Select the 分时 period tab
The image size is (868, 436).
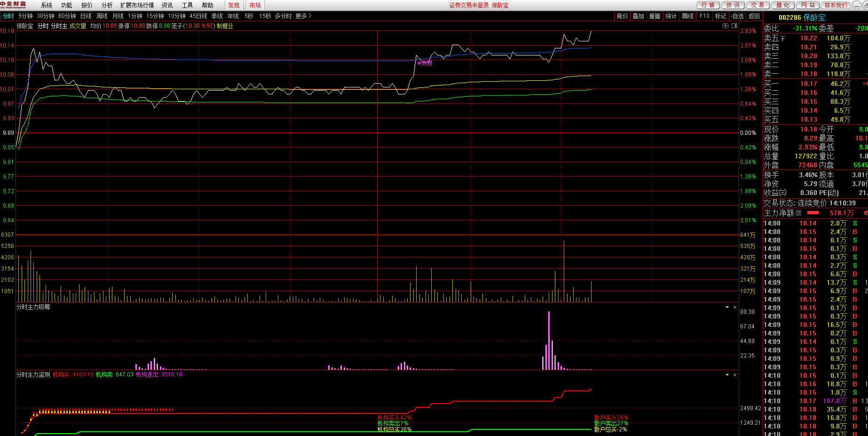(x=8, y=16)
